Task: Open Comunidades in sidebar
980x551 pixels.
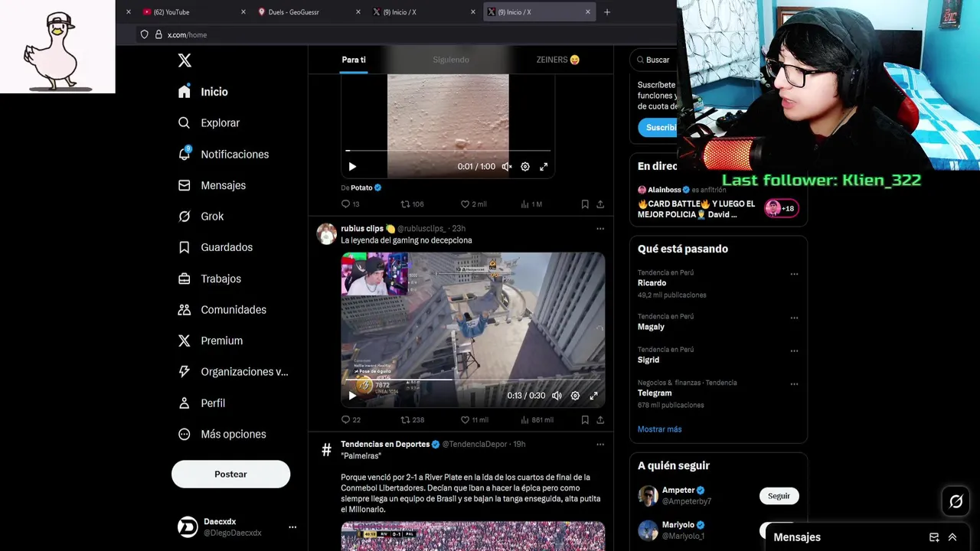Action: [x=222, y=310]
